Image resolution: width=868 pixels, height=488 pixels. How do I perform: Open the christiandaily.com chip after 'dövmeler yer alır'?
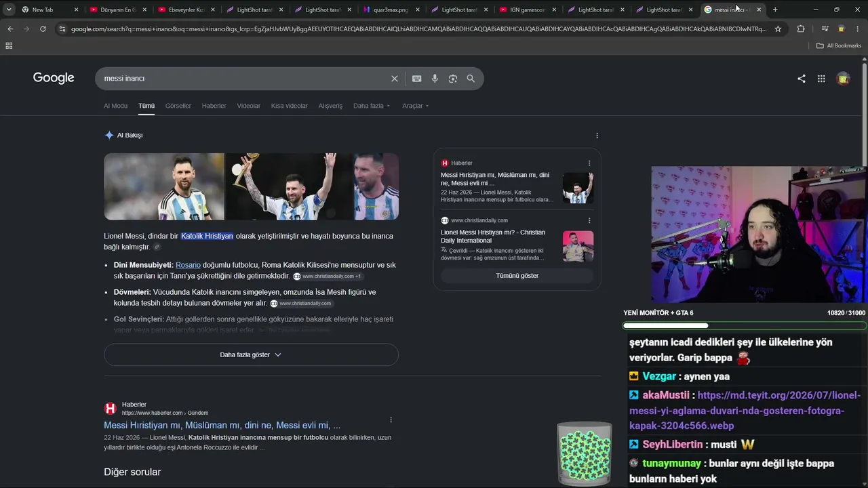click(302, 304)
